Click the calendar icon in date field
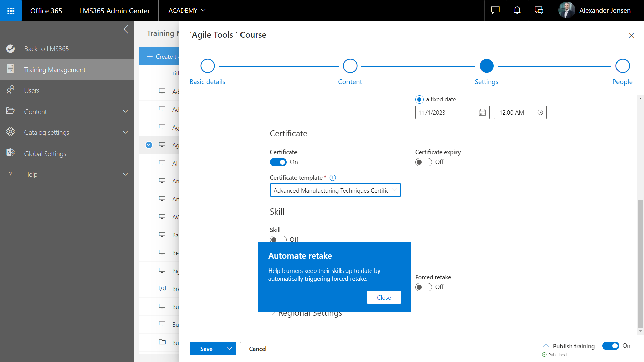The width and height of the screenshot is (644, 362). point(482,113)
